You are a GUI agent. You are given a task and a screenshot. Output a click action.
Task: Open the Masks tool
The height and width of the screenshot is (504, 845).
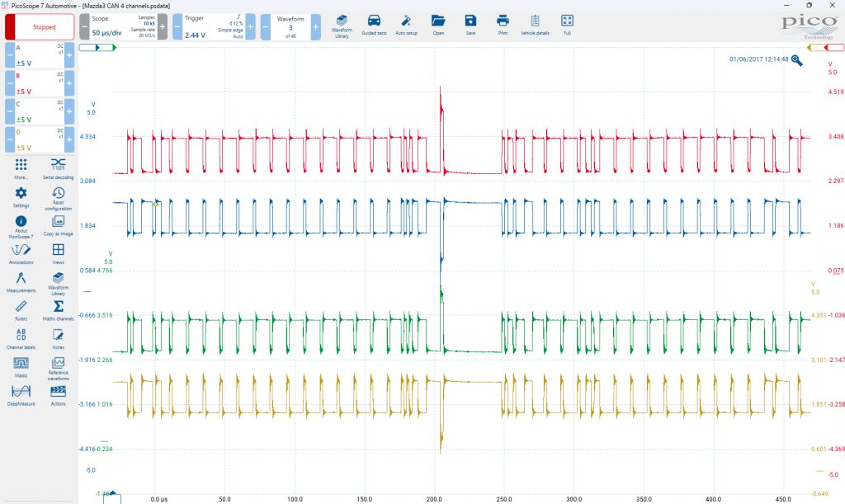(21, 367)
